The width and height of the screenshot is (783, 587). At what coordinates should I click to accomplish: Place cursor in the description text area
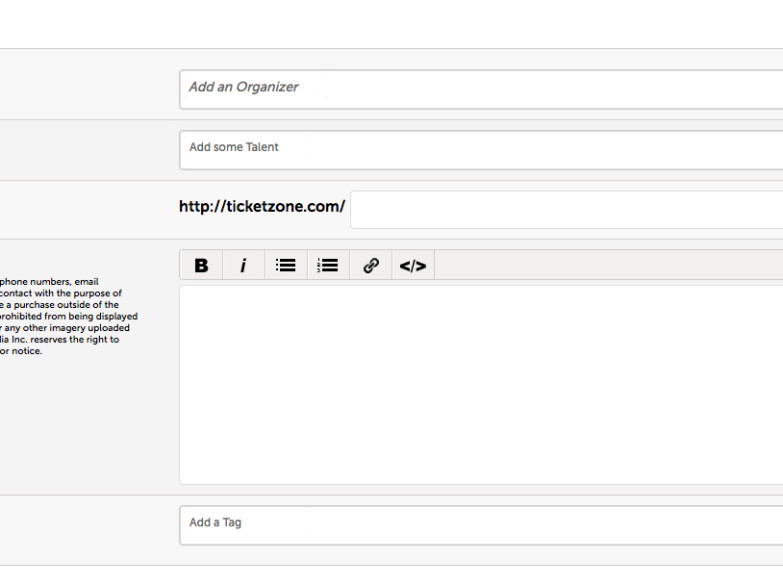(481, 385)
